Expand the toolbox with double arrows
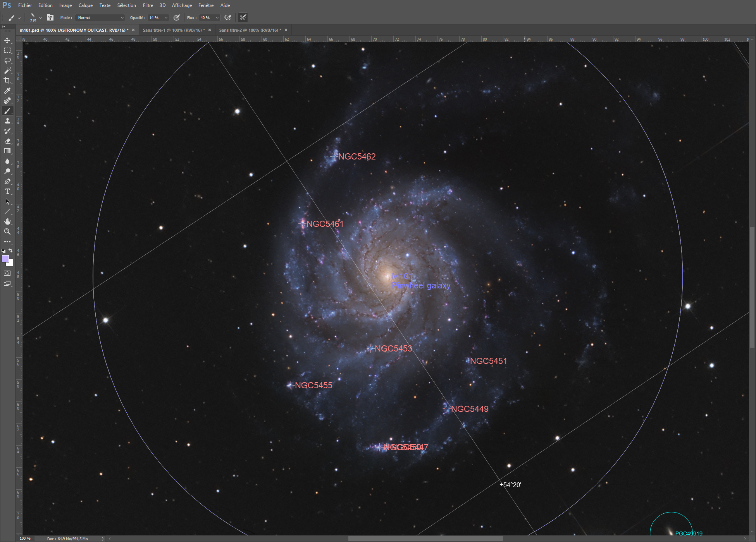This screenshot has height=542, width=756. click(x=3, y=26)
